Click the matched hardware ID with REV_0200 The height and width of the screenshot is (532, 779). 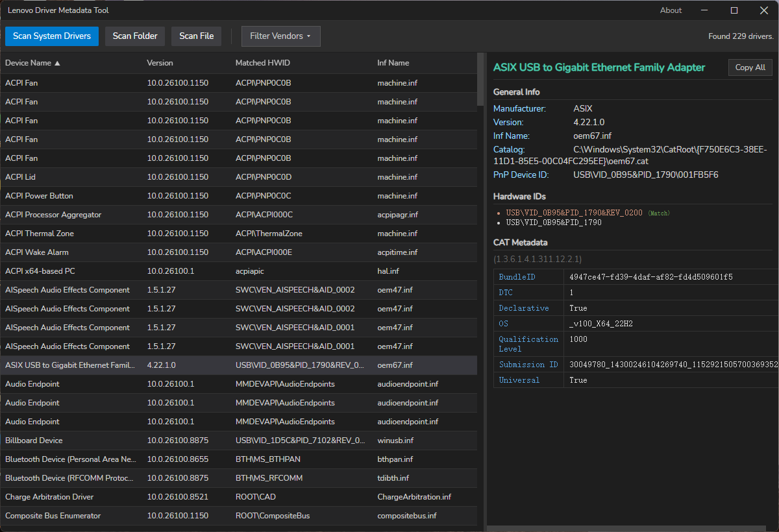coord(575,213)
